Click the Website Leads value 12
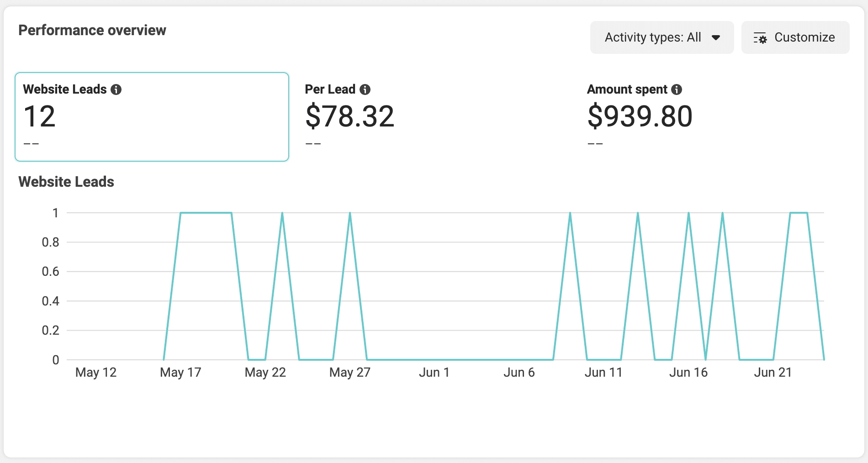 (x=39, y=116)
